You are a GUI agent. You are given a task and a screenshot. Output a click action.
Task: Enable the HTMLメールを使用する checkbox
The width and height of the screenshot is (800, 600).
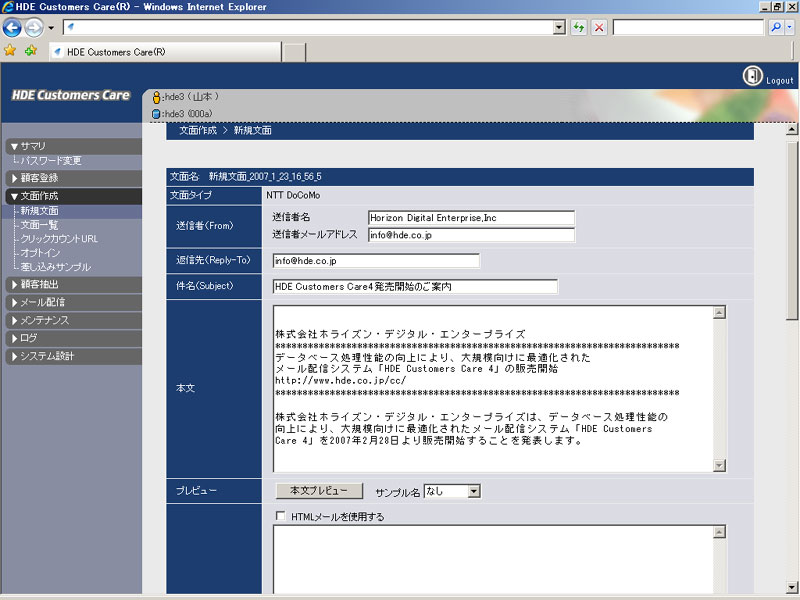(x=281, y=516)
